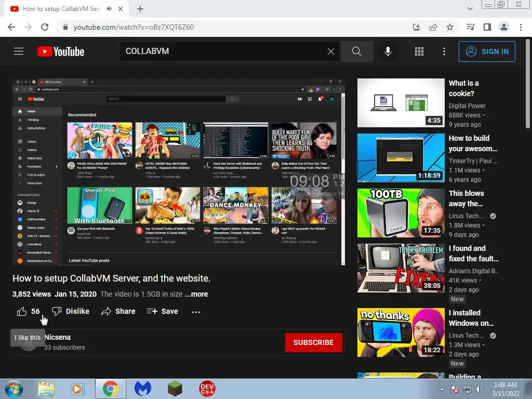
Task: Open the YouTube hamburger guide menu
Action: [x=19, y=51]
